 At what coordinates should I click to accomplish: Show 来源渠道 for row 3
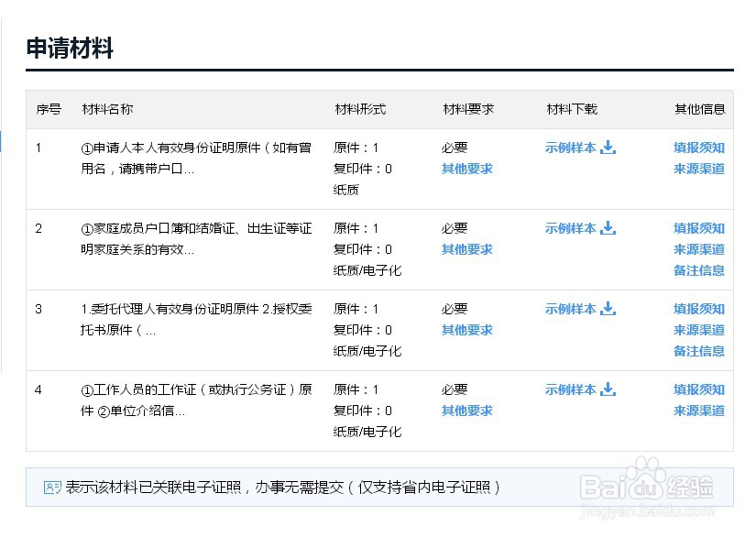pos(699,330)
